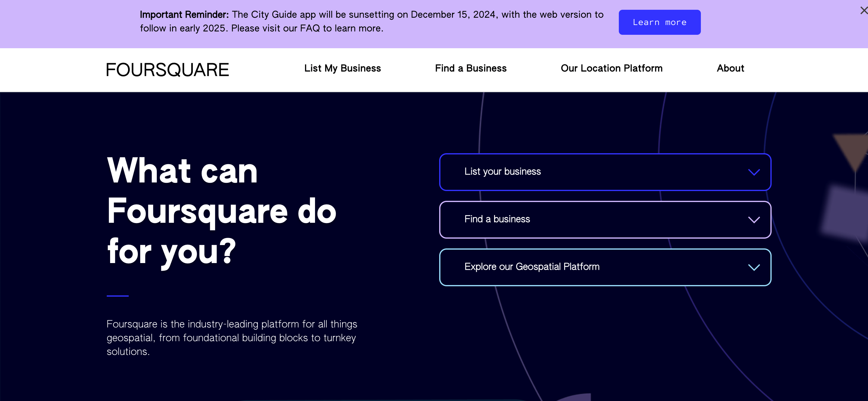Dismiss the City Guide reminder banner
This screenshot has width=868, height=401.
point(864,10)
